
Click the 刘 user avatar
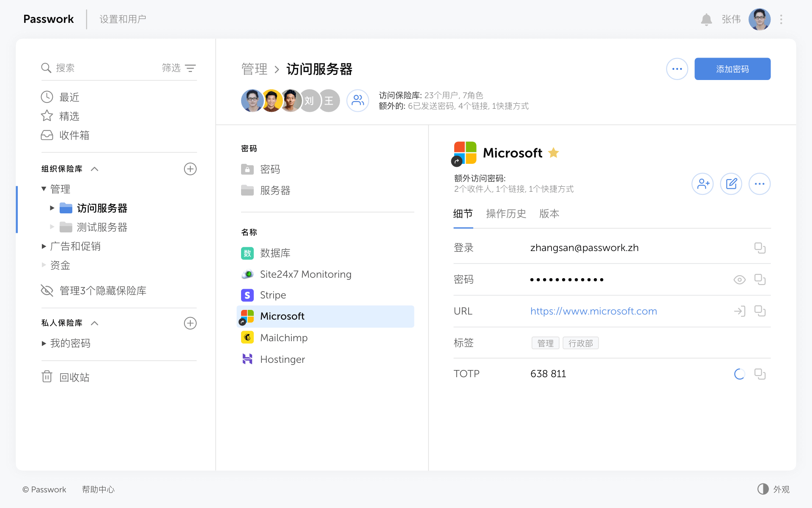[x=309, y=100]
